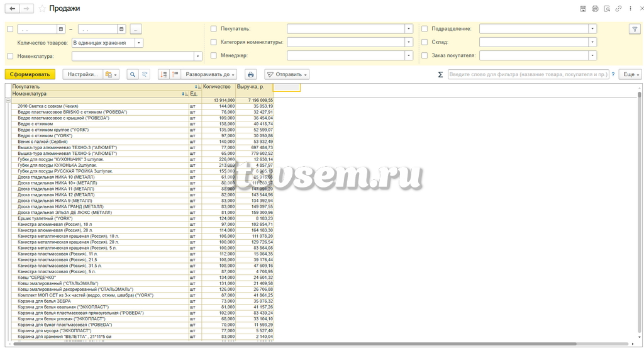Select row Ковш "СЕРДЕЧКО"
Screen dimensions: 644x348
click(143, 278)
